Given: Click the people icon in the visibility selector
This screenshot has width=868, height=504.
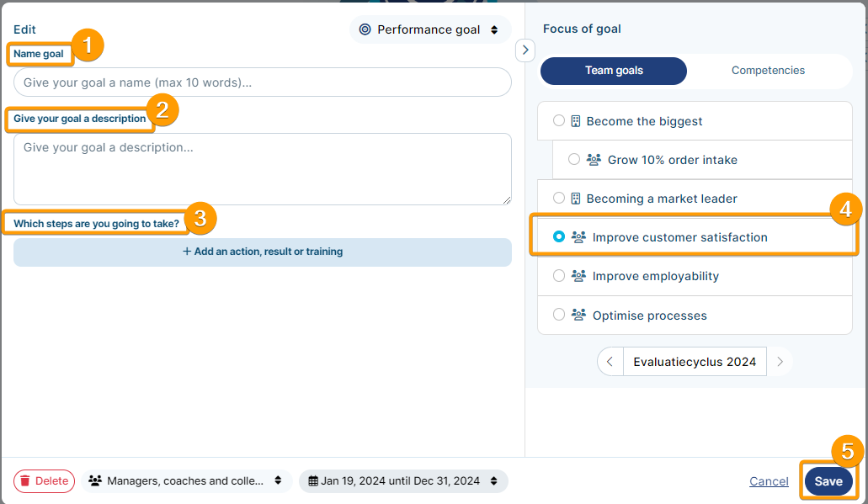Looking at the screenshot, I should tap(95, 480).
